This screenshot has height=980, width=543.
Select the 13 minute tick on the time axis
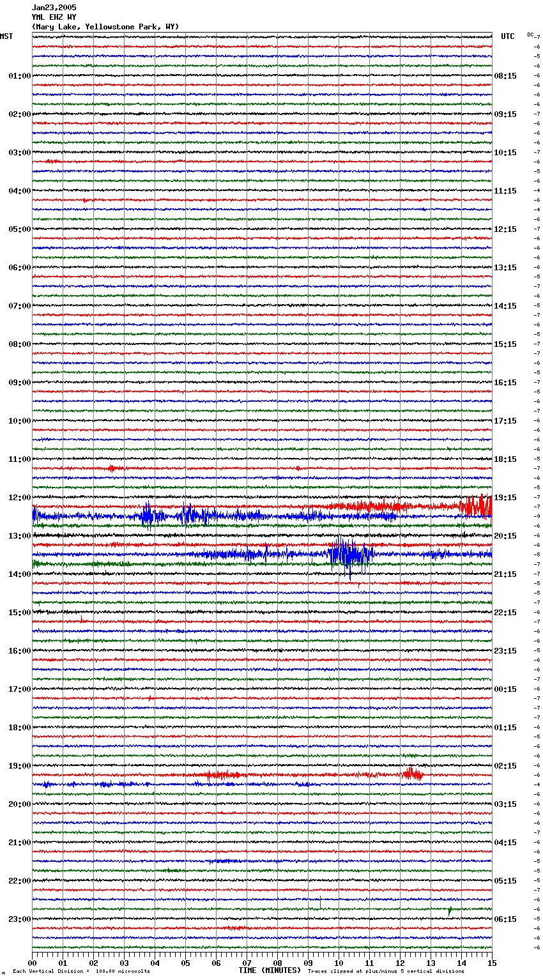[431, 963]
